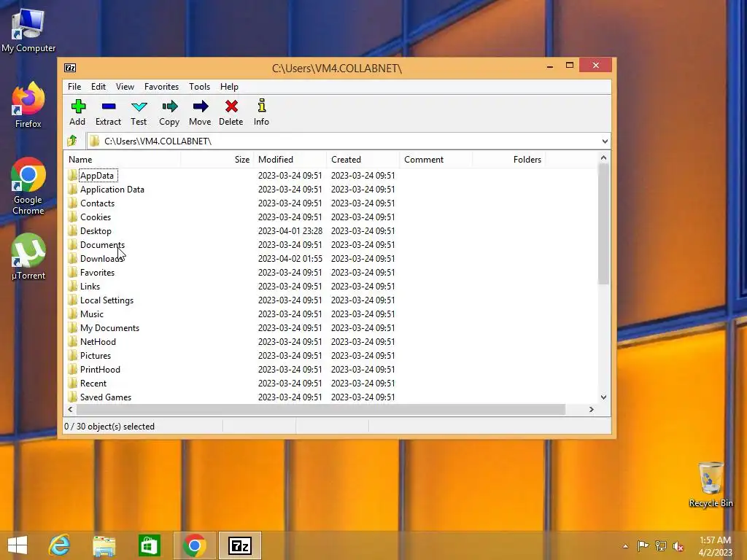Select the µTorrent desktop shortcut
The width and height of the screenshot is (747, 560).
coord(28,257)
